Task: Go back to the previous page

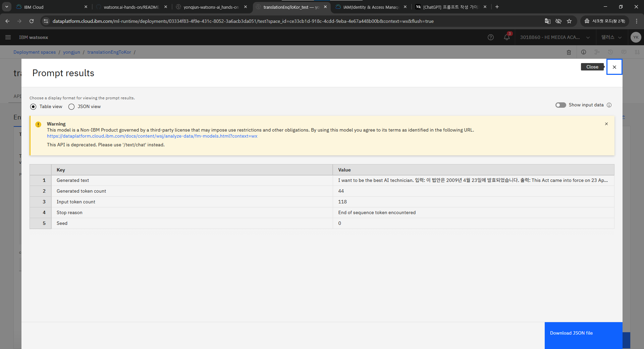Action: (7, 21)
